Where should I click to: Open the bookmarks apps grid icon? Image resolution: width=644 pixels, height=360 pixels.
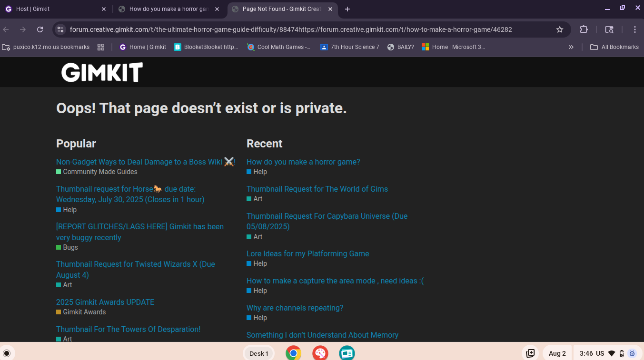(x=101, y=47)
